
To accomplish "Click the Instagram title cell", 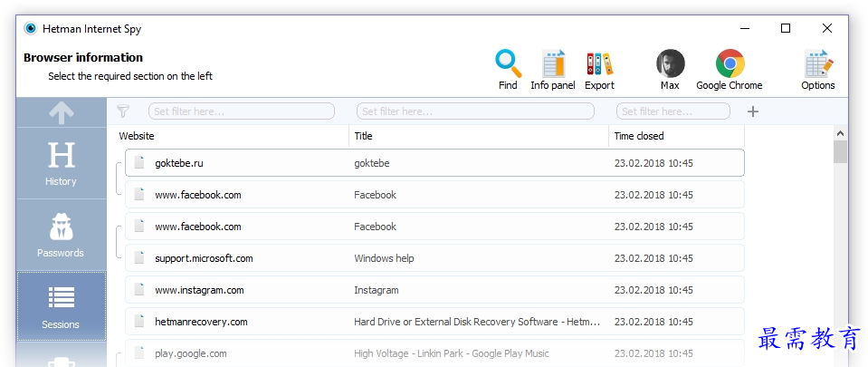I will click(376, 290).
